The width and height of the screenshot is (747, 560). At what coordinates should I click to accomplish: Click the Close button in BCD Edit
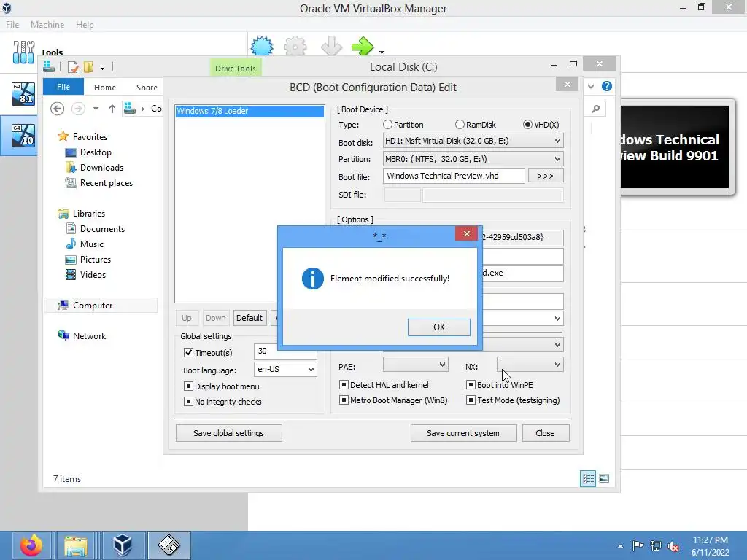point(545,433)
